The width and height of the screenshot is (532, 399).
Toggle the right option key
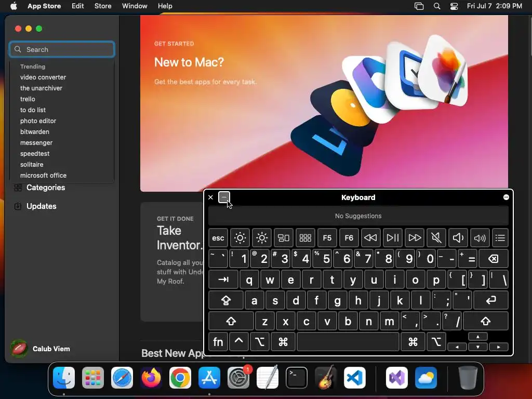436,342
